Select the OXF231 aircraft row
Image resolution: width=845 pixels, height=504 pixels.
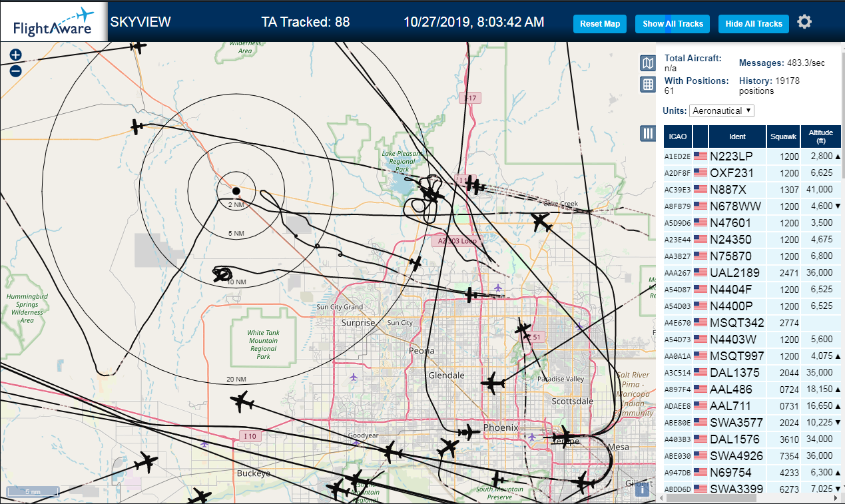click(x=752, y=173)
